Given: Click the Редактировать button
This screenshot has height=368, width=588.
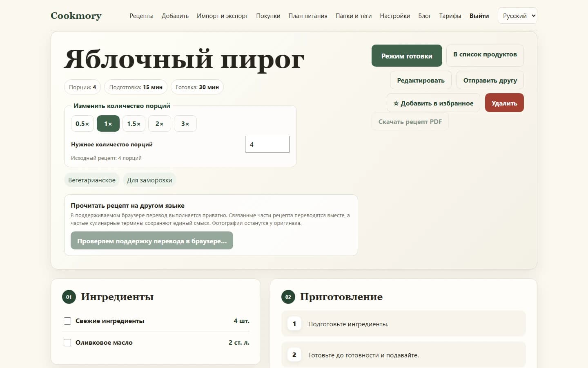Looking at the screenshot, I should 421,80.
